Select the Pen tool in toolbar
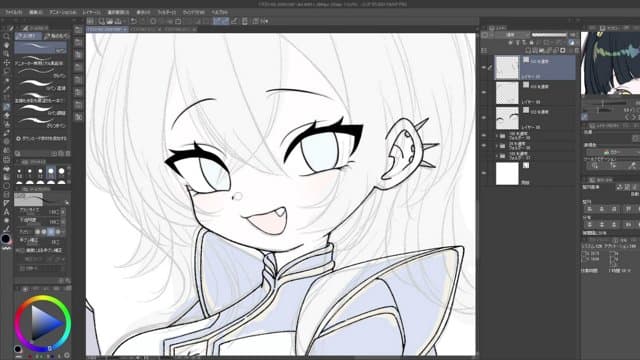640x360 pixels. 7,107
